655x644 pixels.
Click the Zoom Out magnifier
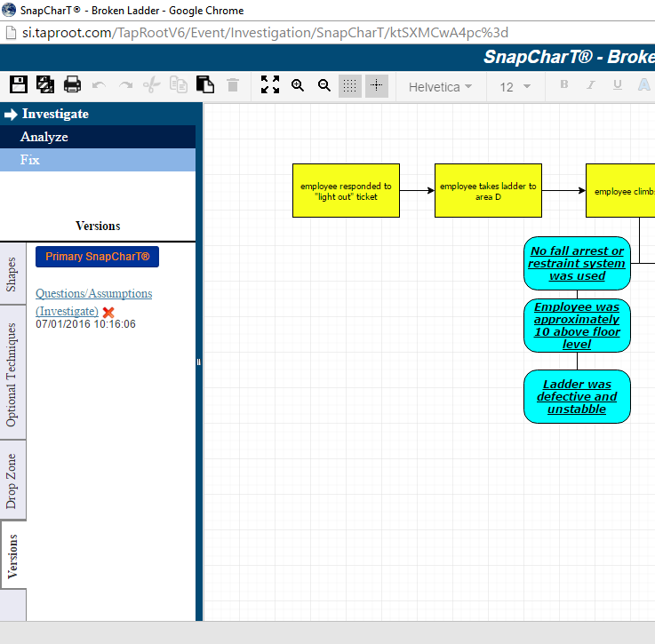point(324,85)
